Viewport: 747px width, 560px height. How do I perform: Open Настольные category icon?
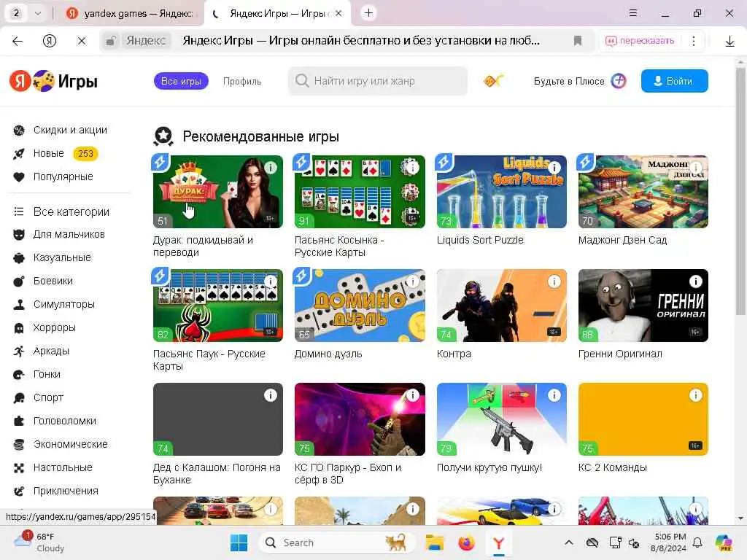click(18, 468)
